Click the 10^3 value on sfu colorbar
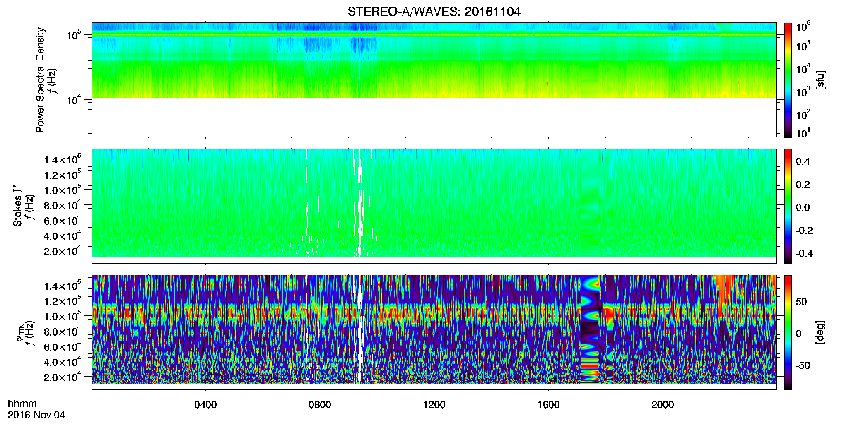The image size is (868, 447). 803,92
